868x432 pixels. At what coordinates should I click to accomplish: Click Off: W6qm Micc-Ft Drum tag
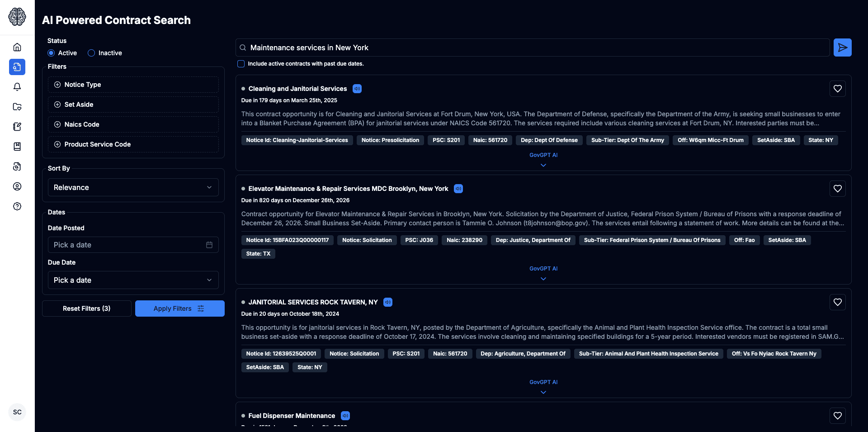click(711, 140)
